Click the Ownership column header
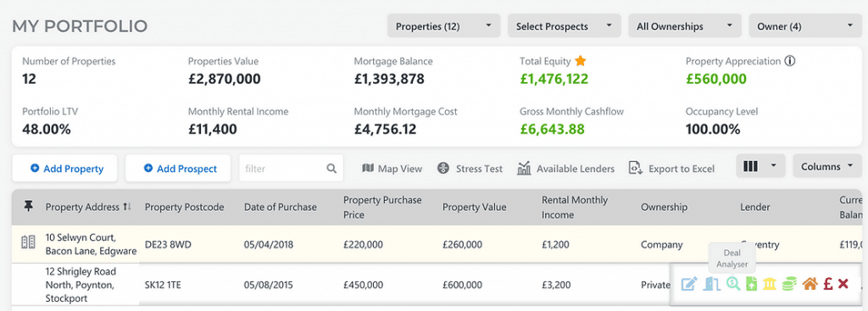Viewport: 868px width, 311px height. 664,207
